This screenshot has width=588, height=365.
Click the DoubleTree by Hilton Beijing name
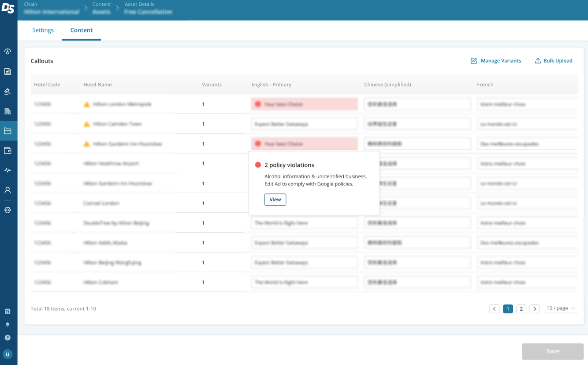click(x=116, y=223)
